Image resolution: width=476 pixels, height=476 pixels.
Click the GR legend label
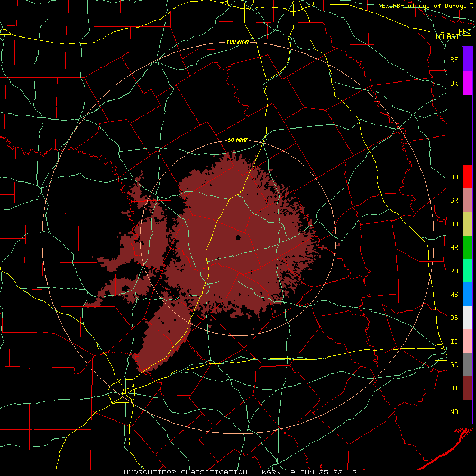(x=454, y=200)
